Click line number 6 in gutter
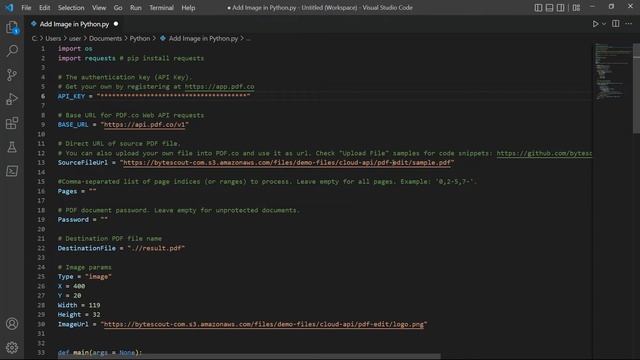 tap(42, 96)
